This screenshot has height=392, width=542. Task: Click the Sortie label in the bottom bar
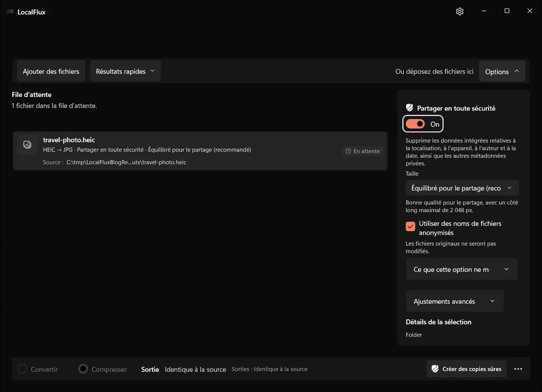[x=150, y=369]
